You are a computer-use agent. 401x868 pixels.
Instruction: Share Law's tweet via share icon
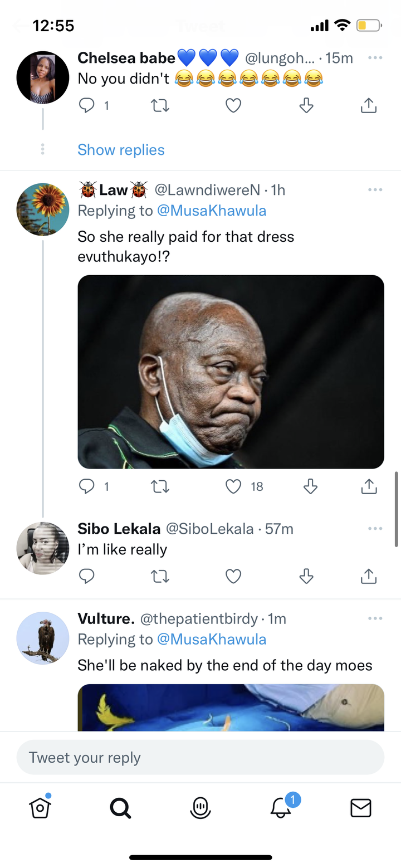click(x=369, y=487)
